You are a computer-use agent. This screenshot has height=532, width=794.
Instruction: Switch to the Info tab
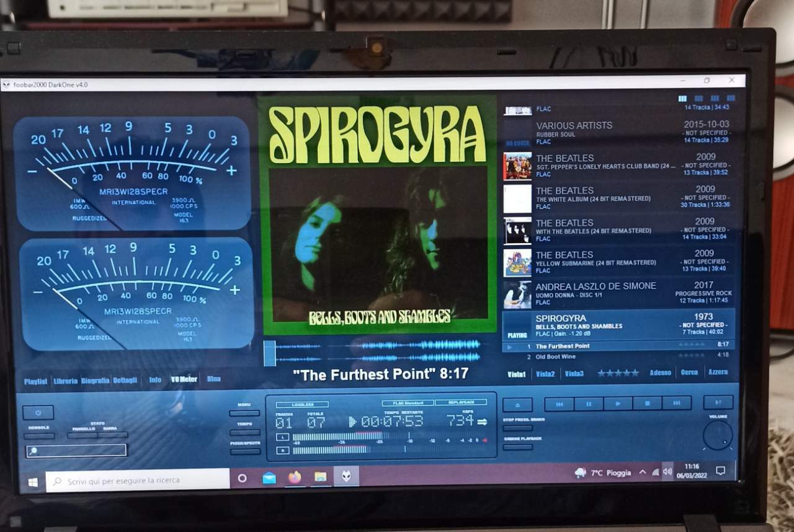coord(155,379)
